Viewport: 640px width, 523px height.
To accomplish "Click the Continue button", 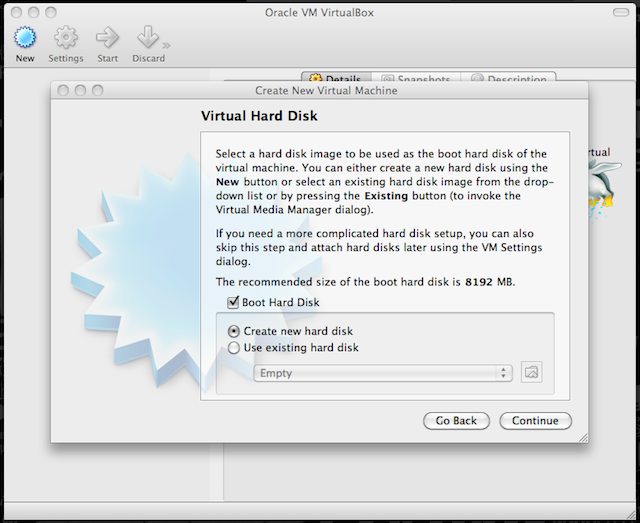I will click(x=536, y=421).
